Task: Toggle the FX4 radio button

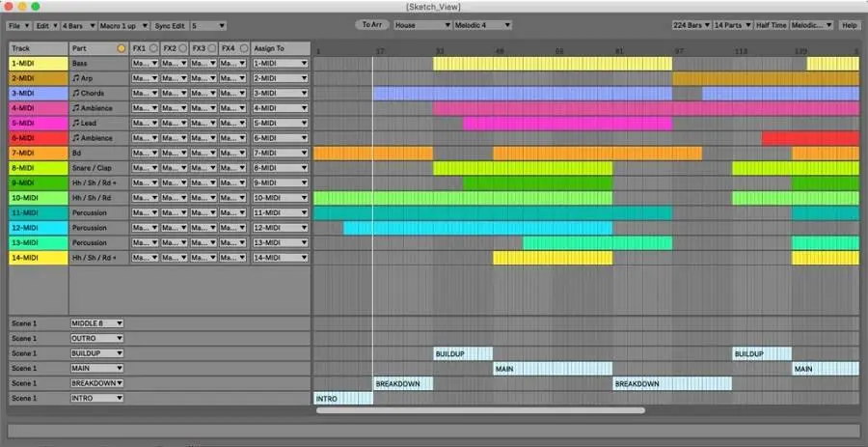Action: (x=244, y=48)
